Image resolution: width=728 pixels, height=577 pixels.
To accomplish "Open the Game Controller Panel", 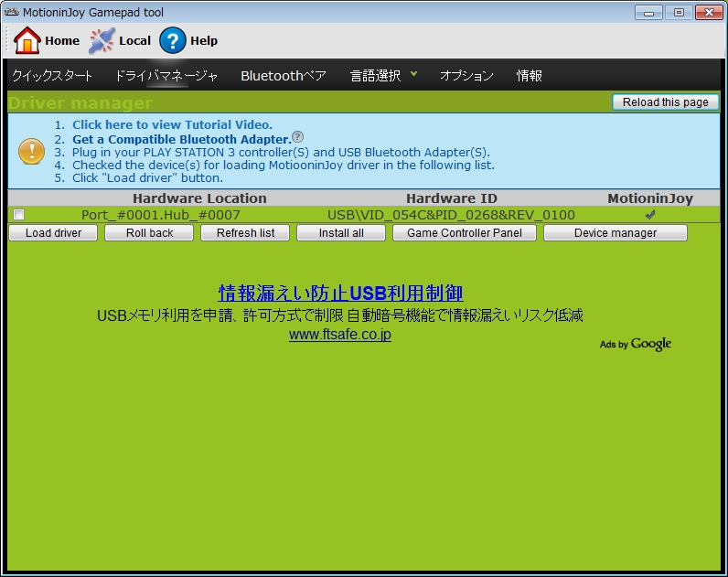I will pyautogui.click(x=465, y=232).
